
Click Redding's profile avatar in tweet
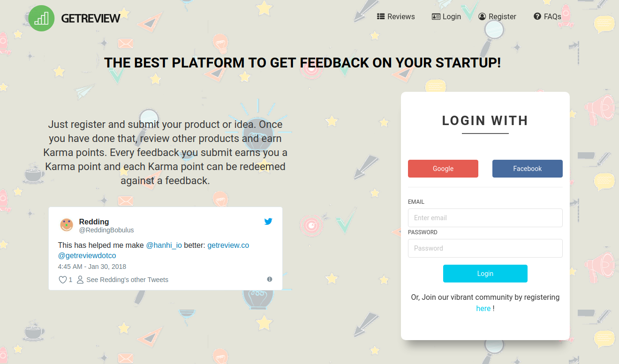click(67, 225)
